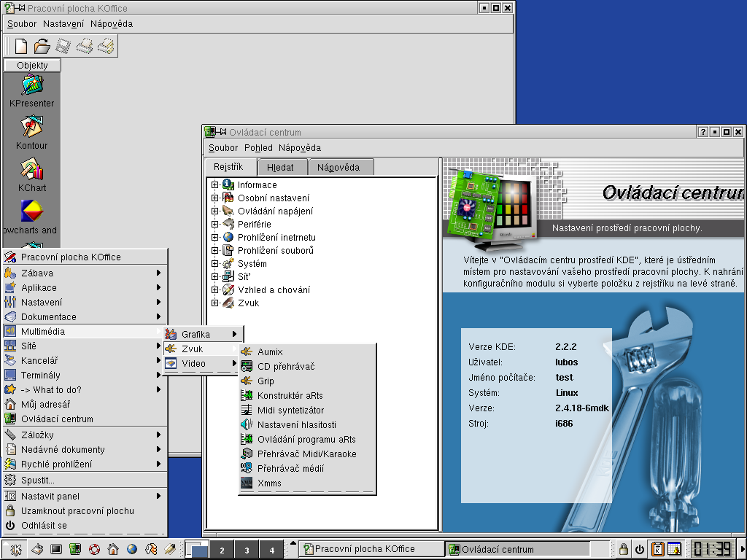The height and width of the screenshot is (560, 747).
Task: Click the life-preserver help icon in panel
Action: [94, 550]
